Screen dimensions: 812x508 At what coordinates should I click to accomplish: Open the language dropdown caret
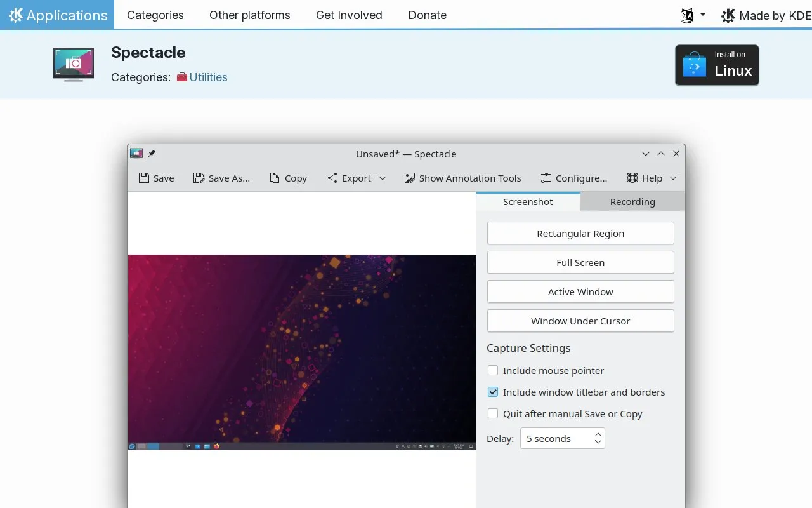point(702,15)
